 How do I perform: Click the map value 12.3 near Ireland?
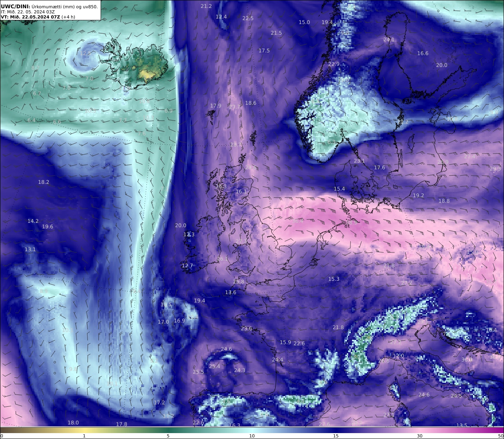(189, 234)
